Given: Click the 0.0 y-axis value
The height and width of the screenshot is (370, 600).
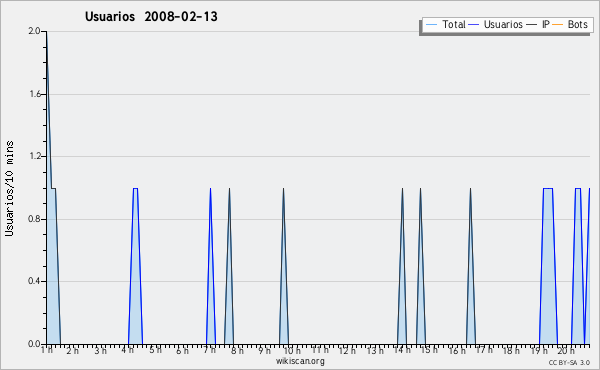Looking at the screenshot, I should (x=34, y=344).
